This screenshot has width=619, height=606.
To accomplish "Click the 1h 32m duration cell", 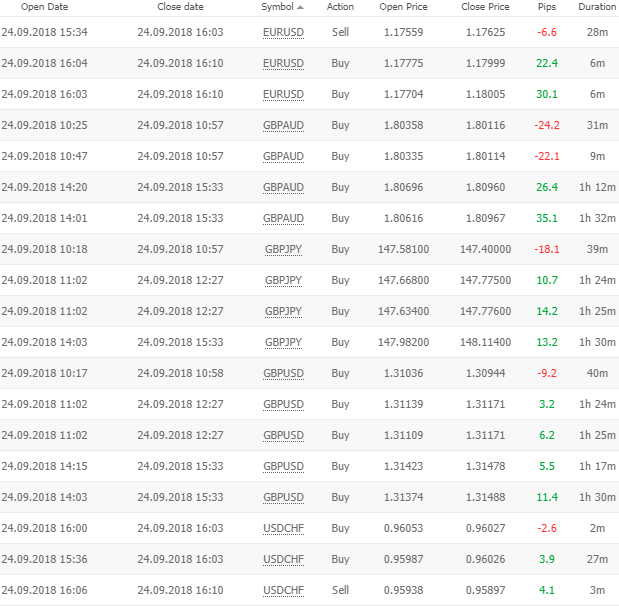I will click(597, 218).
